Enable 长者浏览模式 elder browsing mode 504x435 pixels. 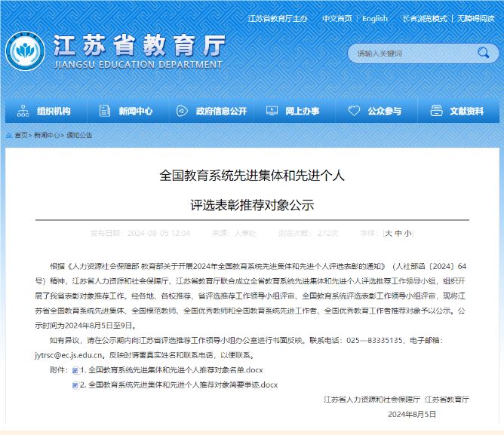point(423,18)
